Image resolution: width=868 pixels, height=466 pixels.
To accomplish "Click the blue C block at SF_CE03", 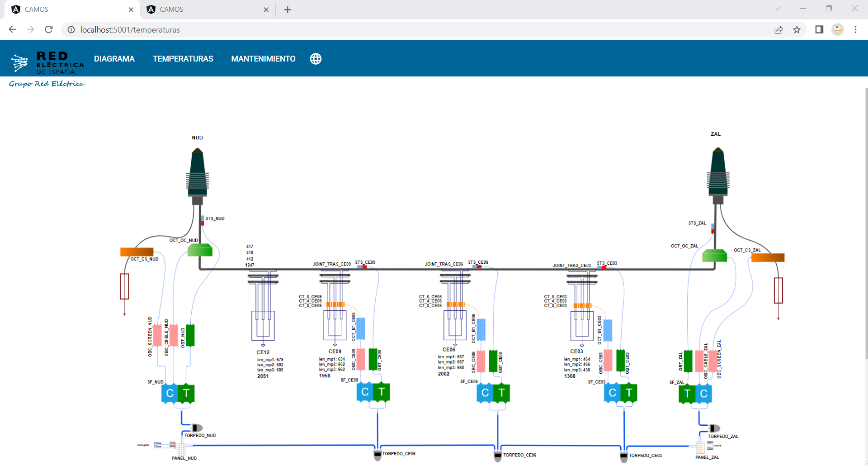I will [613, 393].
